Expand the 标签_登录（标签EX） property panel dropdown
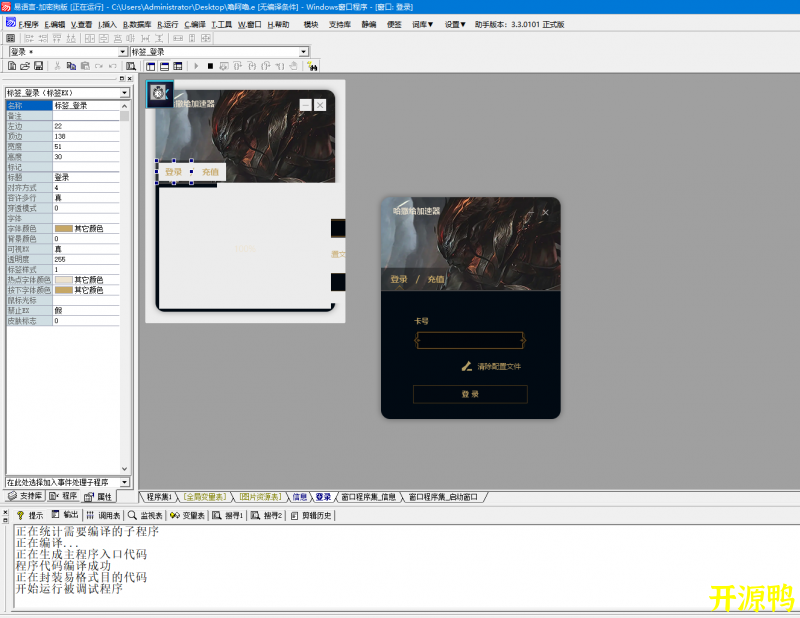This screenshot has height=618, width=800. click(x=124, y=93)
